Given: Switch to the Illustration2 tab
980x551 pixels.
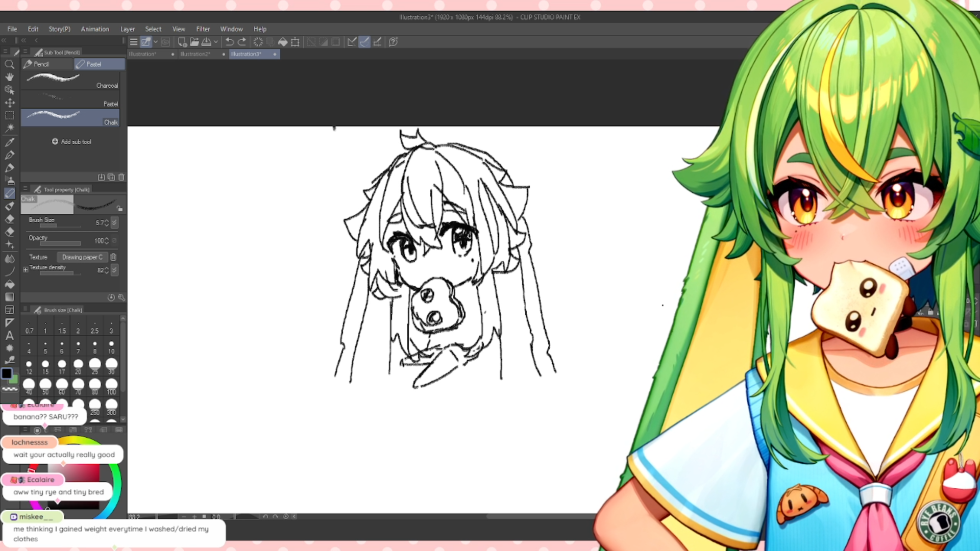Looking at the screenshot, I should tap(195, 54).
